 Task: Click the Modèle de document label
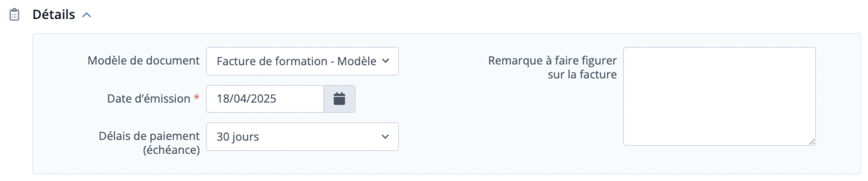point(143,60)
